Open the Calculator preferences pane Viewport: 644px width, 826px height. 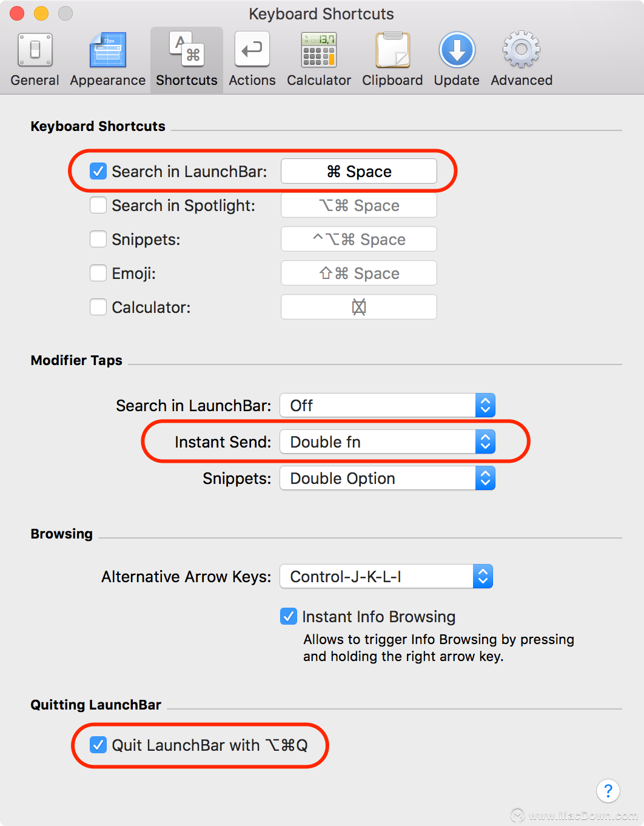click(x=319, y=60)
